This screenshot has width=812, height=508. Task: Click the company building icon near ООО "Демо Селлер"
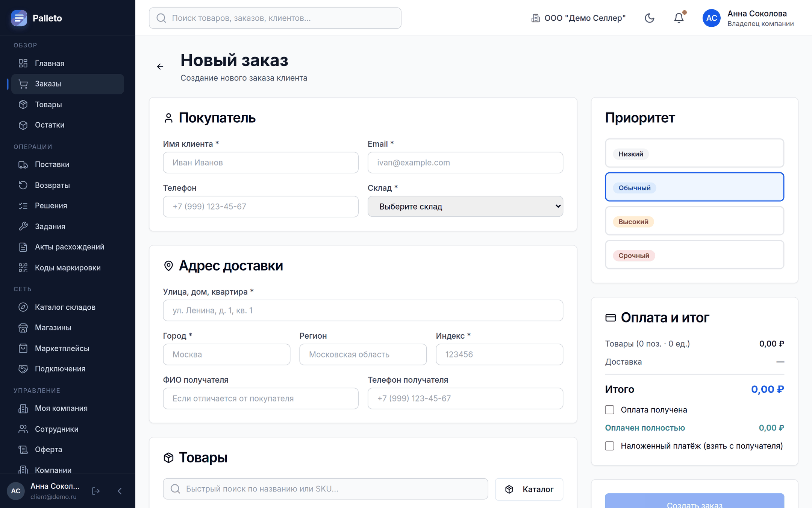point(535,18)
